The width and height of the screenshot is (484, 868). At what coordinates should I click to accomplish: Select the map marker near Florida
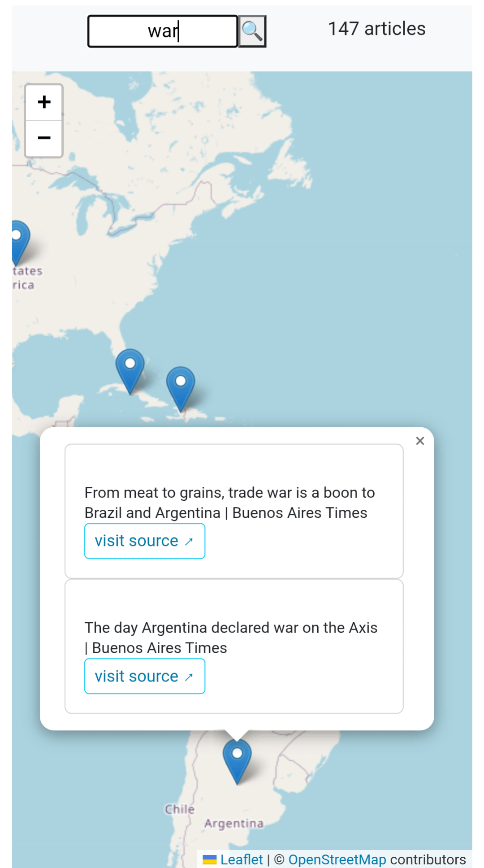[x=130, y=371]
